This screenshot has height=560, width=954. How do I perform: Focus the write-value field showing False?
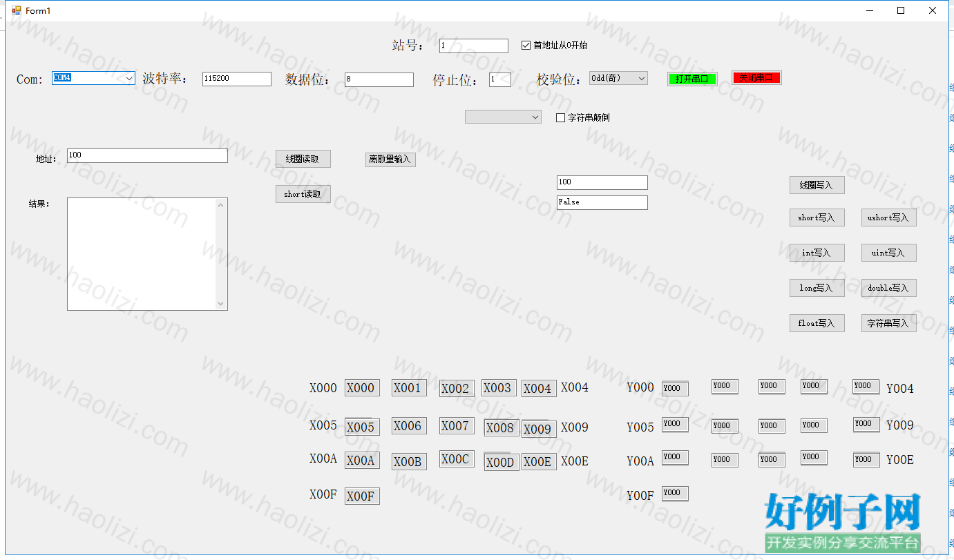pyautogui.click(x=602, y=202)
